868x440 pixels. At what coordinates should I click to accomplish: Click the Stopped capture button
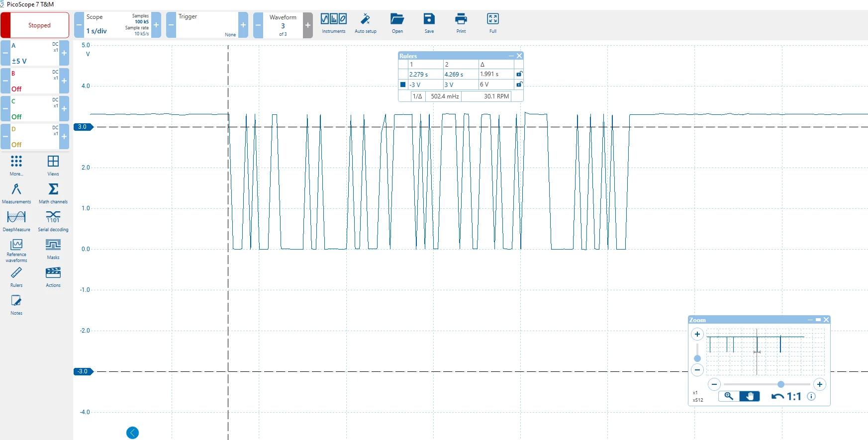tap(35, 25)
